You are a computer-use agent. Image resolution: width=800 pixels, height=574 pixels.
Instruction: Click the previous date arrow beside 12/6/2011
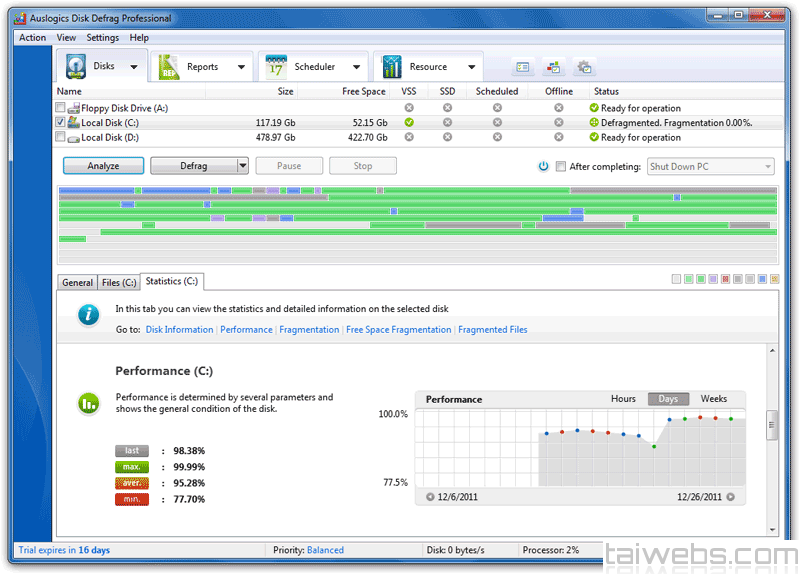(430, 497)
